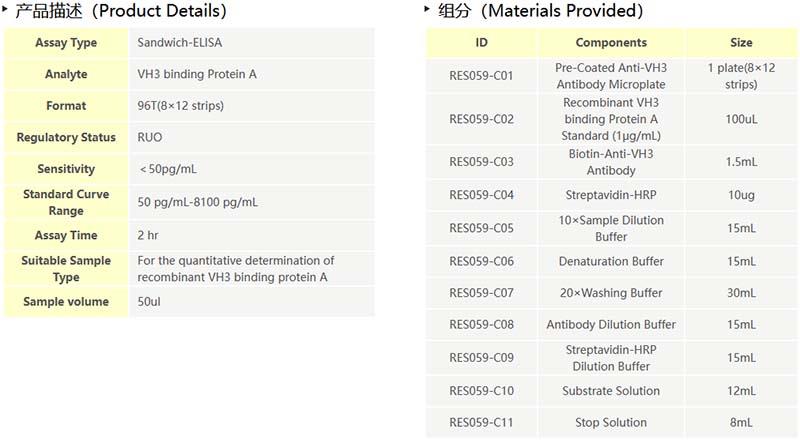Select the Substrate Solution component cell
The height and width of the screenshot is (440, 800).
611,391
